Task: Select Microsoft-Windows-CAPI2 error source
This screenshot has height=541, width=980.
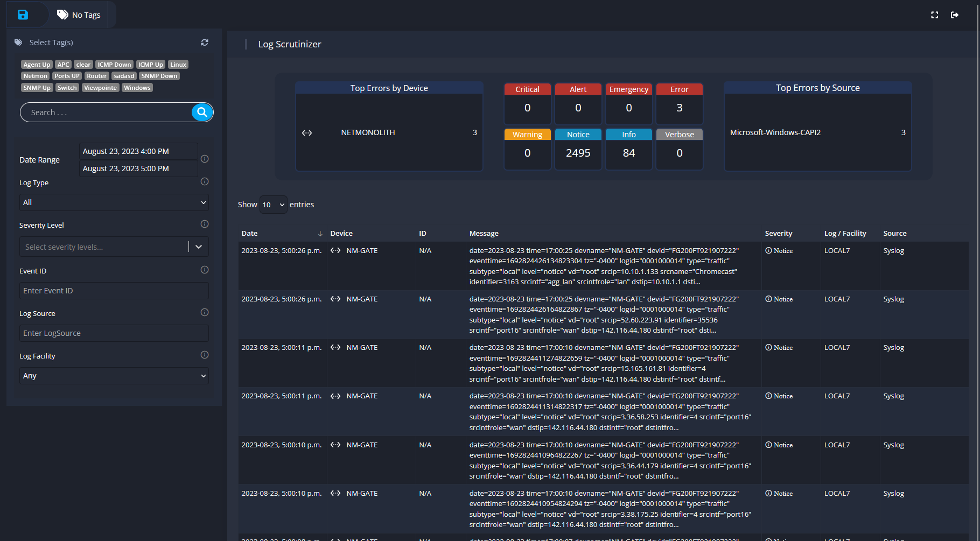Action: pyautogui.click(x=775, y=132)
